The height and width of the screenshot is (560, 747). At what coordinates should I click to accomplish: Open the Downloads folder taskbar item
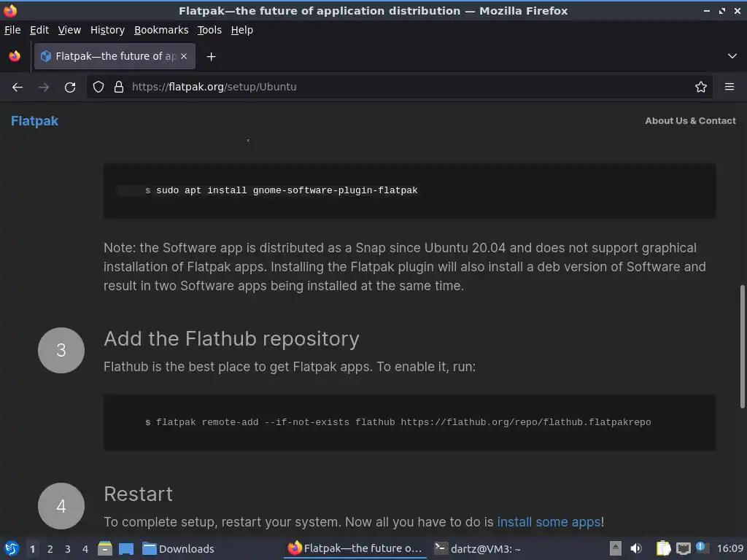pos(179,548)
